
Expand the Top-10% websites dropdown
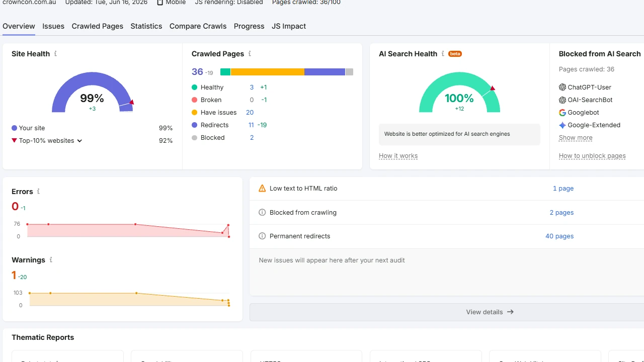click(x=79, y=141)
